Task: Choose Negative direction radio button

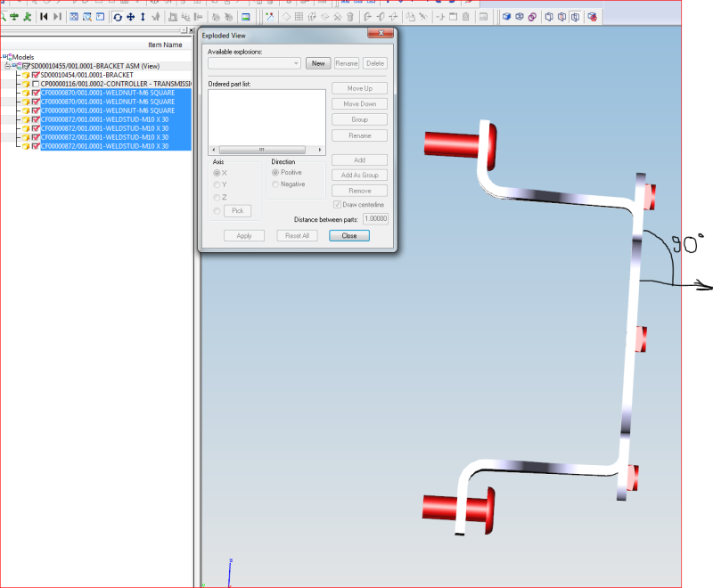Action: point(275,184)
